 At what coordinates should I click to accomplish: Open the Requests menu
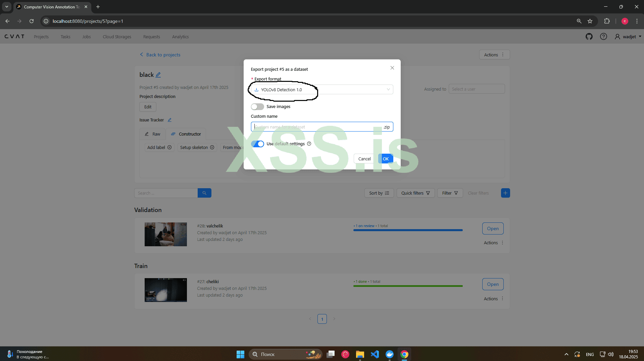coord(152,37)
